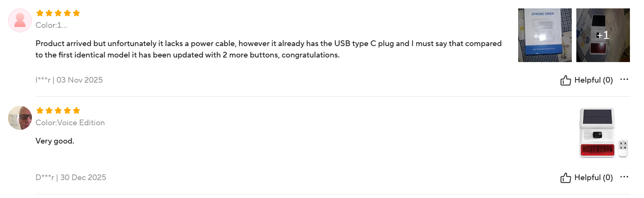Click the five-star rating above Color:Voice Edition

[58, 111]
